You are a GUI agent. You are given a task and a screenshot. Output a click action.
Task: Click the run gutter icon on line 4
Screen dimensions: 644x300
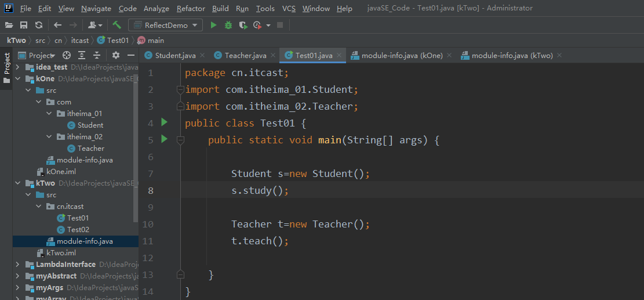164,122
